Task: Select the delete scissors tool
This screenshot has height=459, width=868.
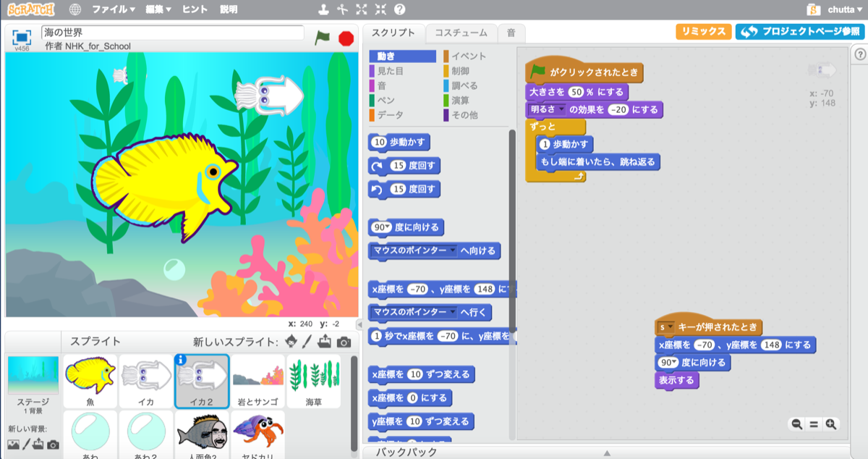Action: click(x=343, y=9)
